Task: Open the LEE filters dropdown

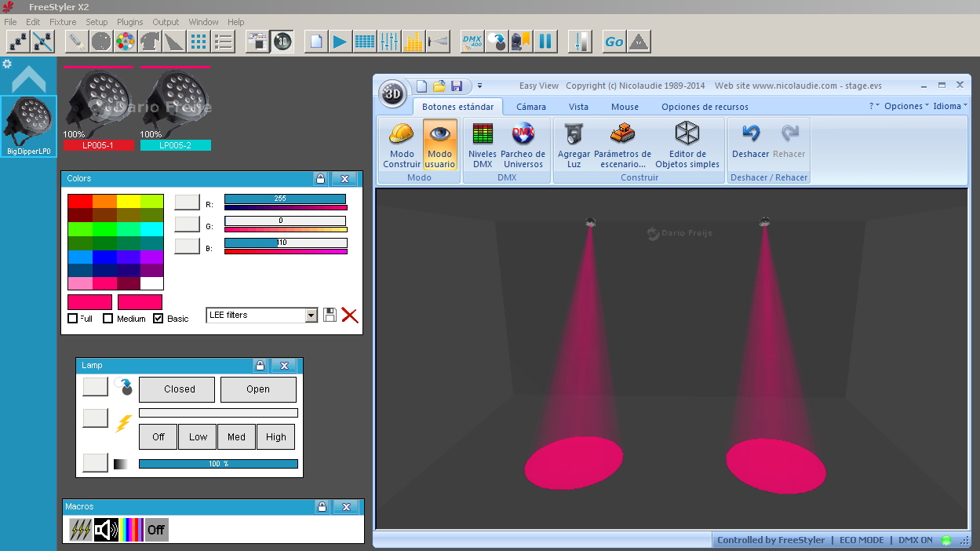Action: point(311,316)
